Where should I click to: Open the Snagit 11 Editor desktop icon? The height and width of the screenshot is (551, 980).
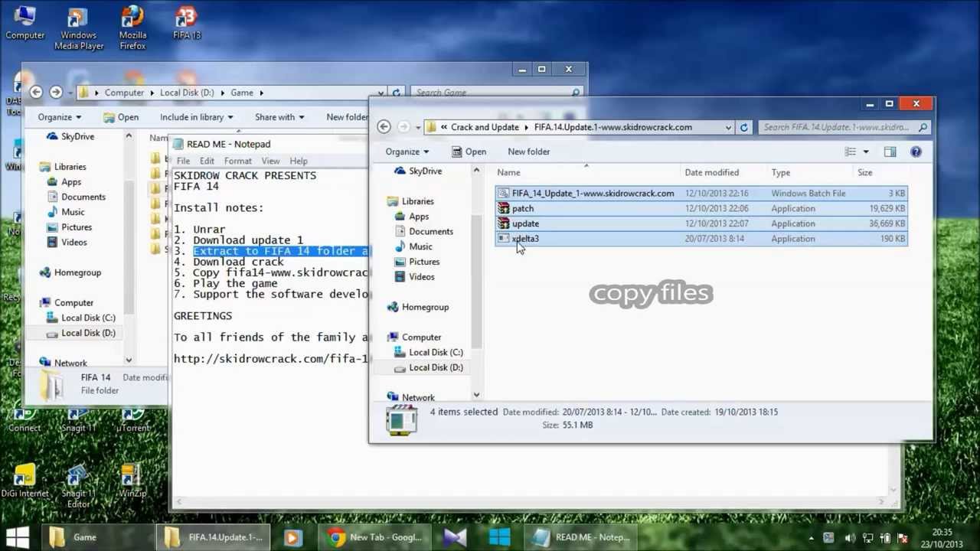point(78,486)
